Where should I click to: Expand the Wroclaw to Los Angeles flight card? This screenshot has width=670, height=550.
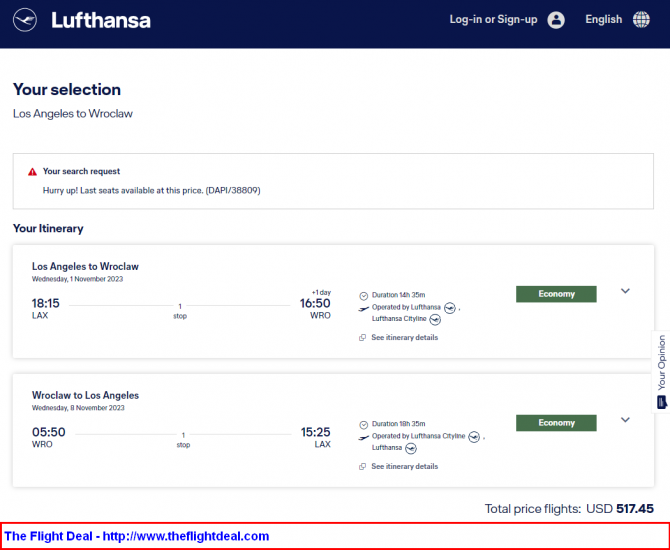(x=625, y=420)
